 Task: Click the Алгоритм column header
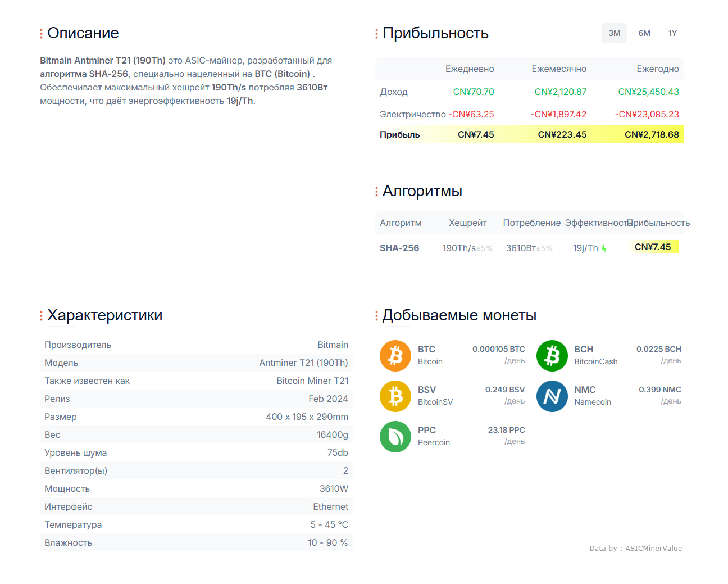pos(401,223)
